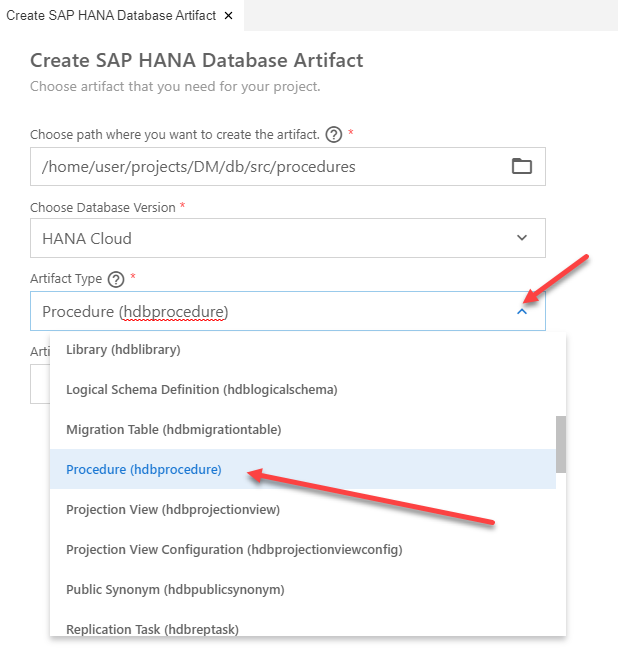Click the artifact path input field
The width and height of the screenshot is (618, 654).
(x=288, y=166)
